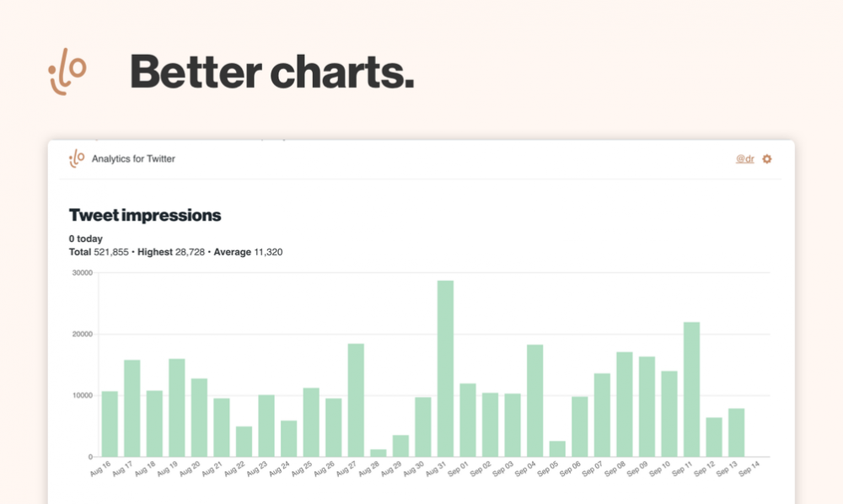Select the Sep 04 impressions bar
The height and width of the screenshot is (504, 843).
pyautogui.click(x=534, y=400)
